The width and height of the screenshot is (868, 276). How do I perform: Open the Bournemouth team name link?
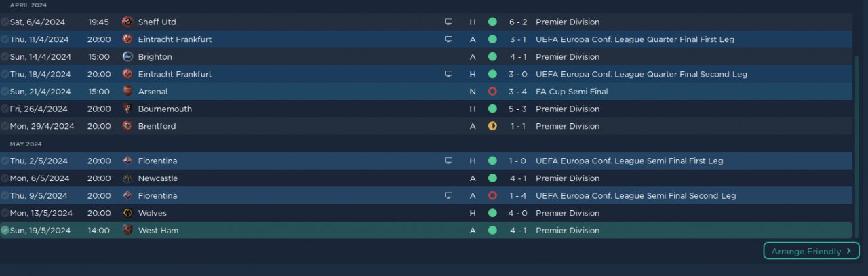click(165, 109)
